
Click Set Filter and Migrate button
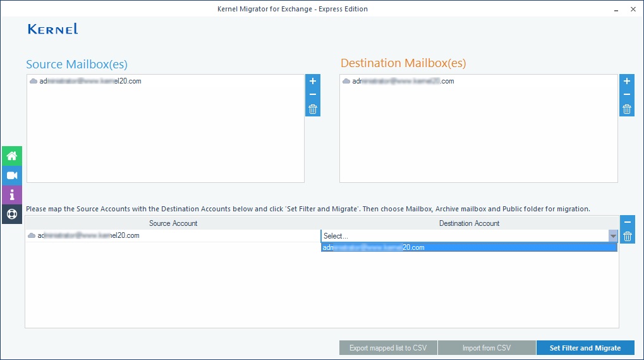tap(585, 348)
